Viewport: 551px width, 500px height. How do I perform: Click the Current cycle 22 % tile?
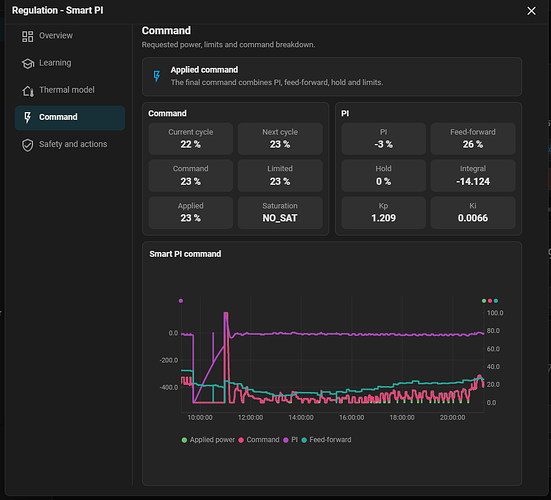click(190, 139)
